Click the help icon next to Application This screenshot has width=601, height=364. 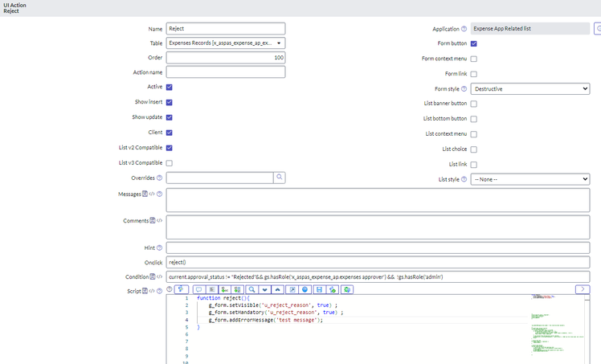[464, 29]
